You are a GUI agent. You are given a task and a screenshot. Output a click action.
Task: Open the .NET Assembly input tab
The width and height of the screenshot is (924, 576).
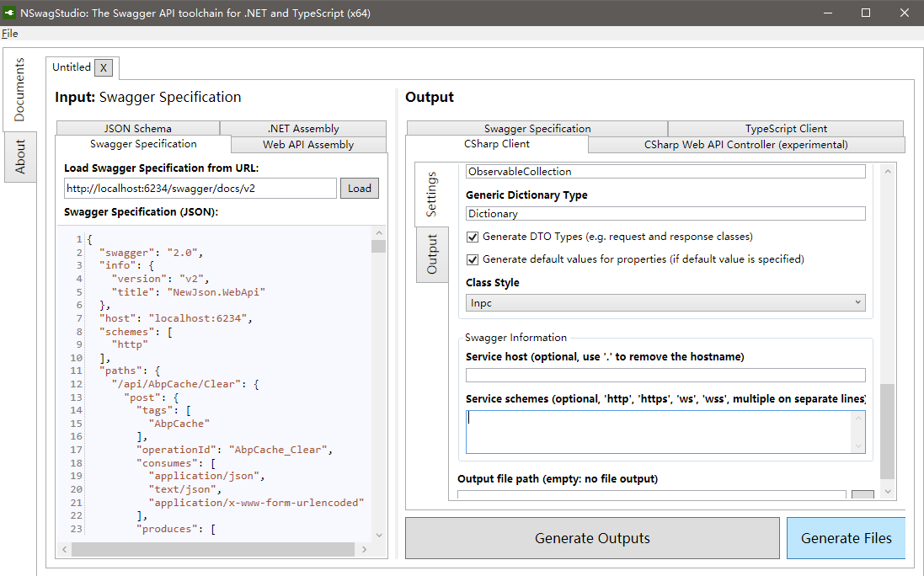tap(303, 128)
